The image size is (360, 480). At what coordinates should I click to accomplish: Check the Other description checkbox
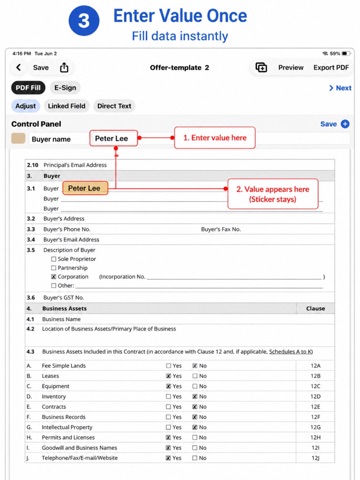53,286
